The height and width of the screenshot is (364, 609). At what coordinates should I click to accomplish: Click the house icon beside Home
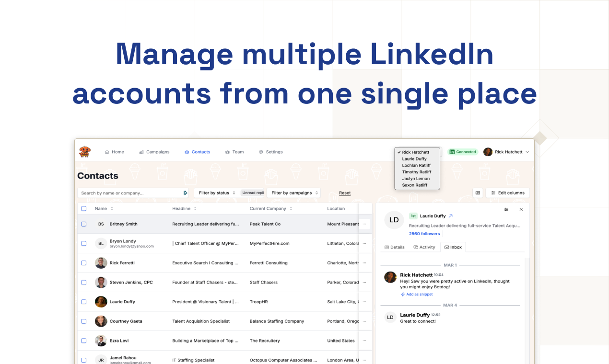[107, 152]
